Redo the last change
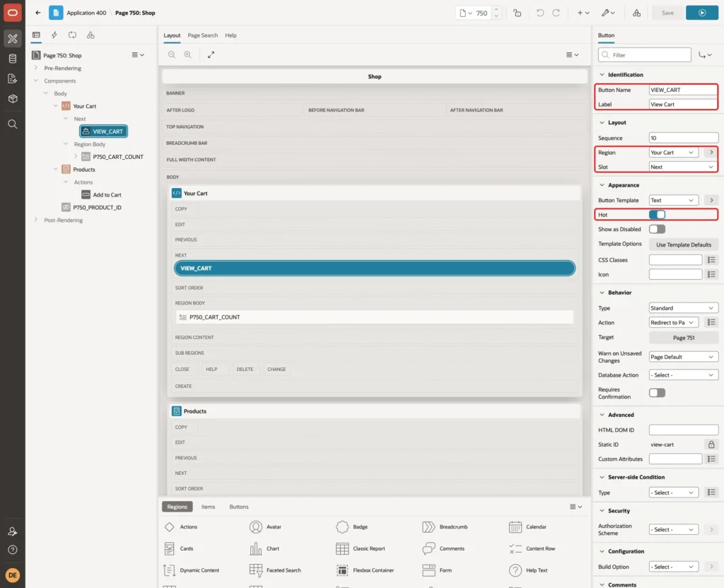This screenshot has width=724, height=588. [x=556, y=13]
